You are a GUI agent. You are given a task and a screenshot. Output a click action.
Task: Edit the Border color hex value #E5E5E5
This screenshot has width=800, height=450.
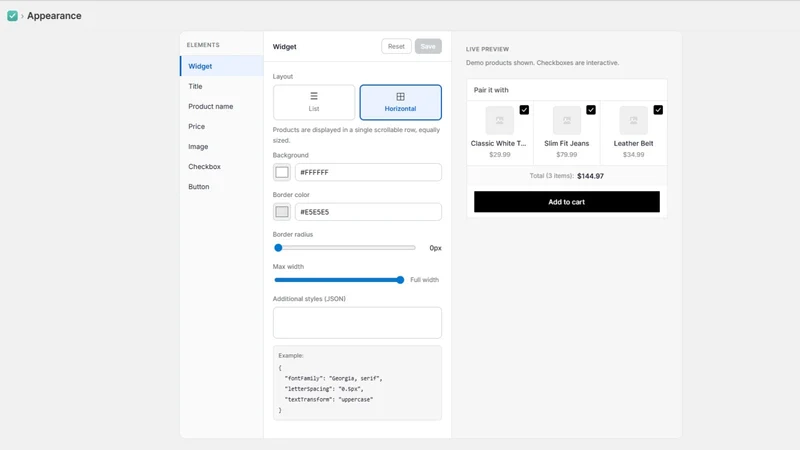(x=368, y=212)
